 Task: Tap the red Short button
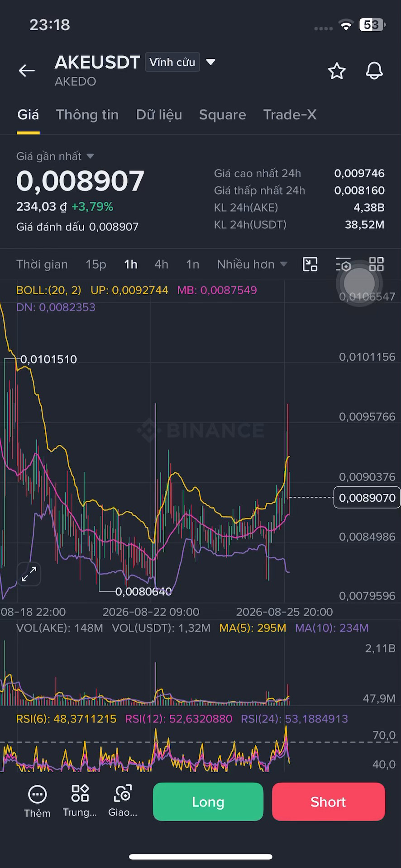point(329,802)
